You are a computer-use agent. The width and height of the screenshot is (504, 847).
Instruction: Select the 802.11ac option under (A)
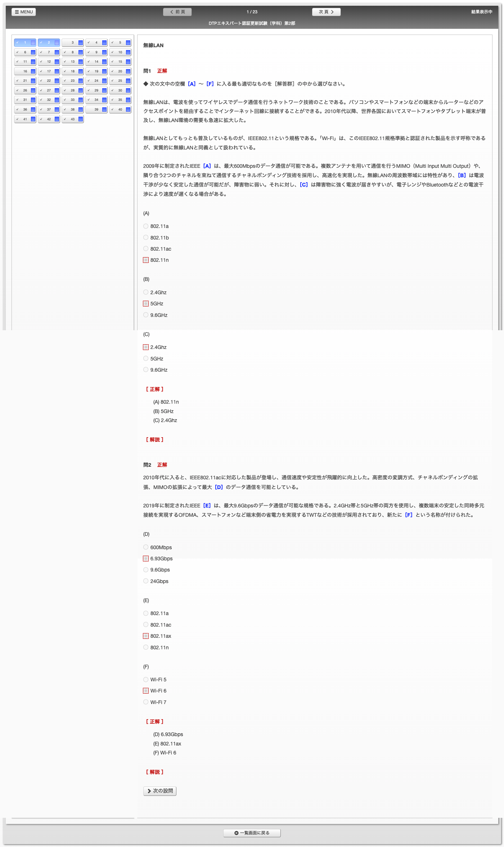point(146,249)
